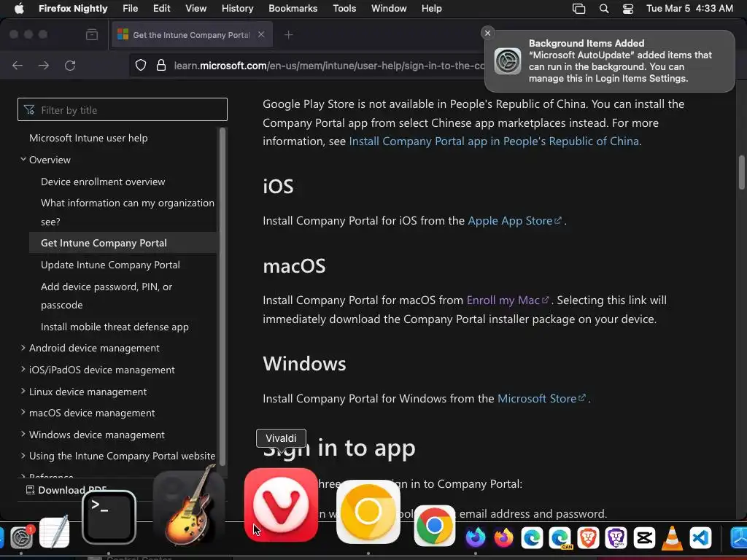Open CapCut from the Dock
Screen dimensions: 747x560
click(644, 537)
